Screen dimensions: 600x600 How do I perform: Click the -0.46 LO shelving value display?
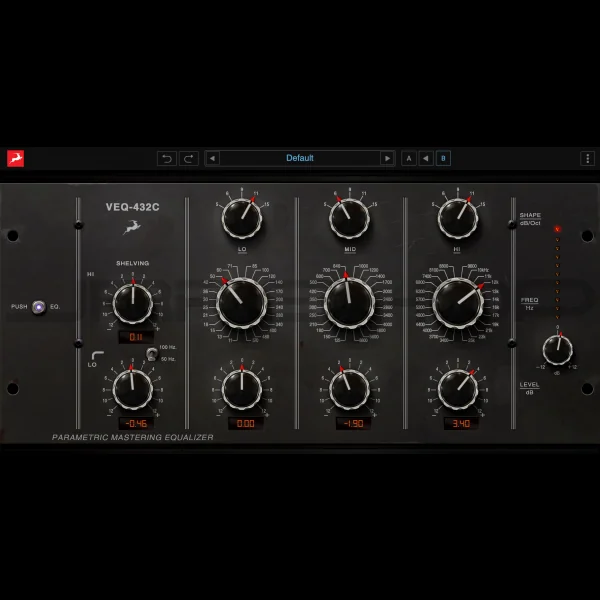click(x=136, y=423)
